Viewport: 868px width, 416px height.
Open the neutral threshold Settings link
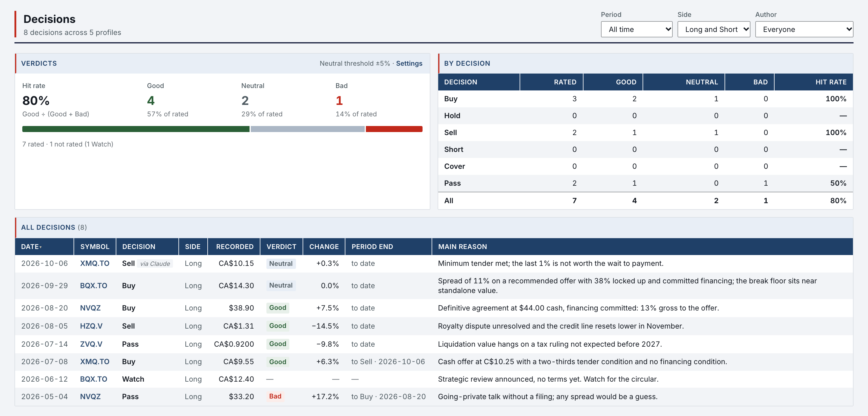click(409, 63)
